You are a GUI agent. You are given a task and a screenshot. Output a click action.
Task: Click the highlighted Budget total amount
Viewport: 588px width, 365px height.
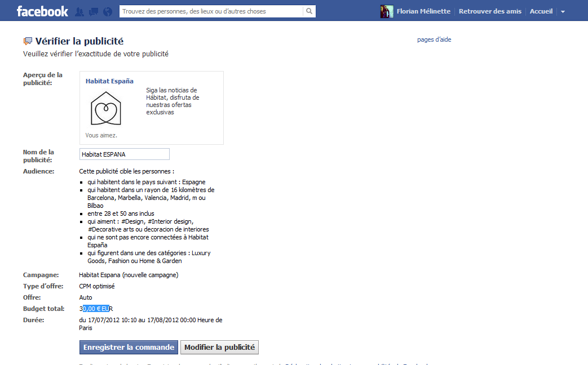[96, 309]
